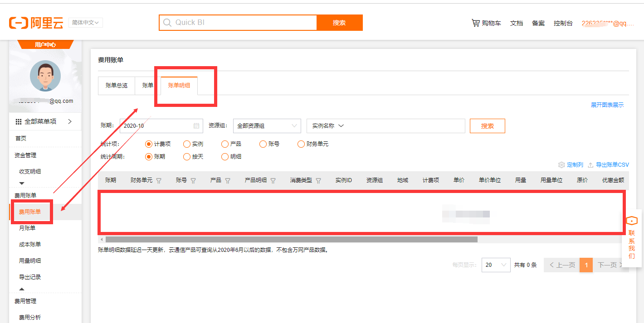Filter by 消费类型 column icon

pos(318,180)
